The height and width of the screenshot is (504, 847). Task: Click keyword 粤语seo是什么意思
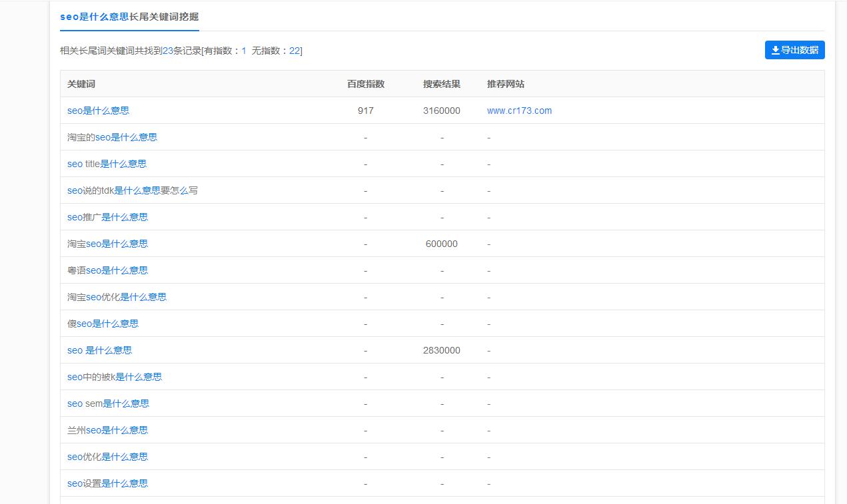107,270
